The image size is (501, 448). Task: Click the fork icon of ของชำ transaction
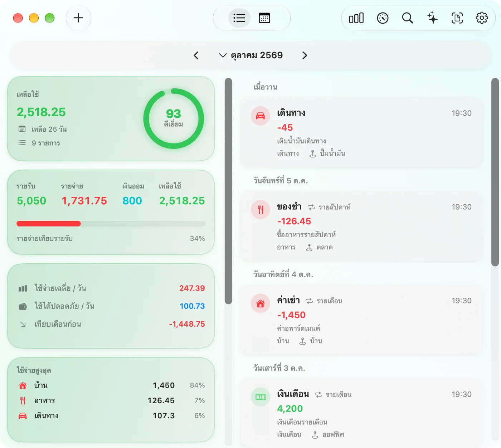pyautogui.click(x=261, y=210)
